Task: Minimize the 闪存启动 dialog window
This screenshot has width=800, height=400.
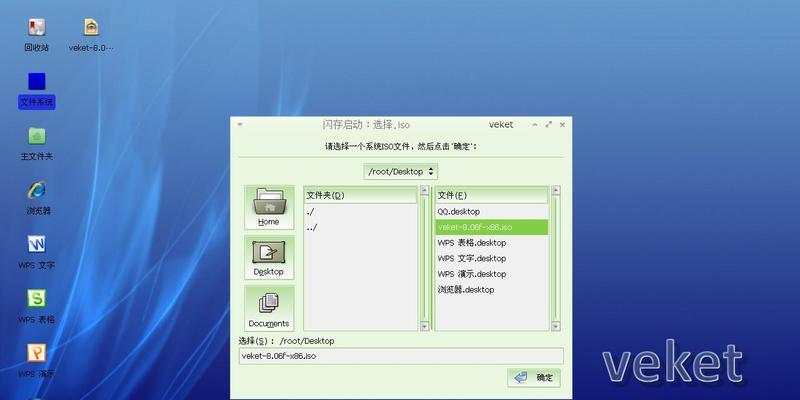Action: tap(535, 124)
